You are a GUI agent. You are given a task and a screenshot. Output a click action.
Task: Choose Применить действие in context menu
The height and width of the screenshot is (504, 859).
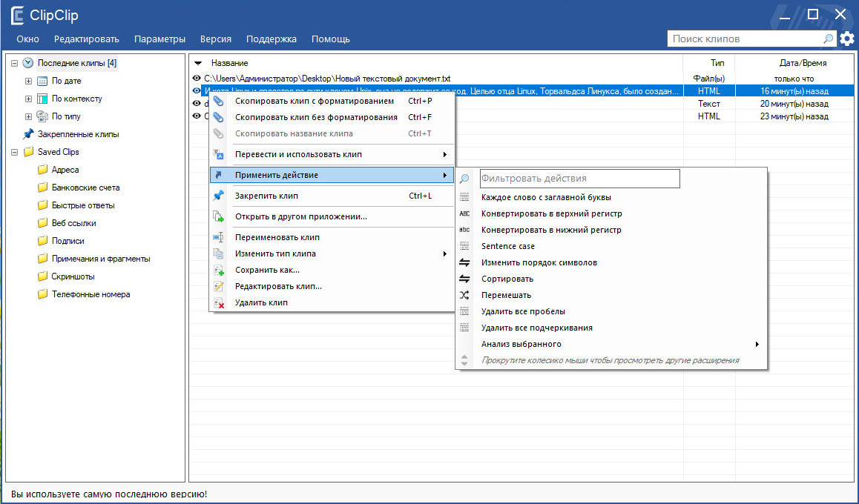click(332, 175)
